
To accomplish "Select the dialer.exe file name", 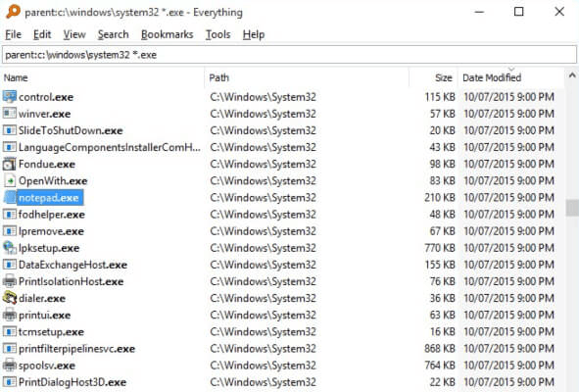I will click(42, 299).
